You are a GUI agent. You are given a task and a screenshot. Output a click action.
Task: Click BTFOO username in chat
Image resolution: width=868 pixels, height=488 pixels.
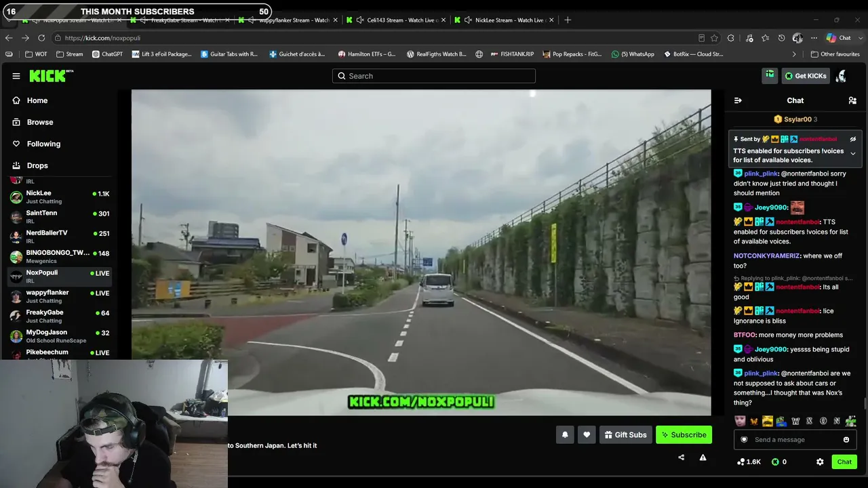click(x=745, y=335)
